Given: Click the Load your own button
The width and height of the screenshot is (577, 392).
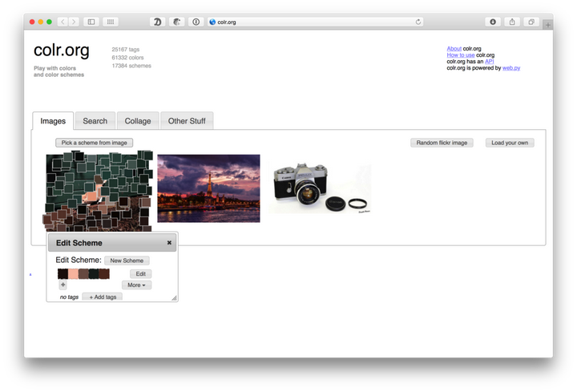Looking at the screenshot, I should (510, 143).
